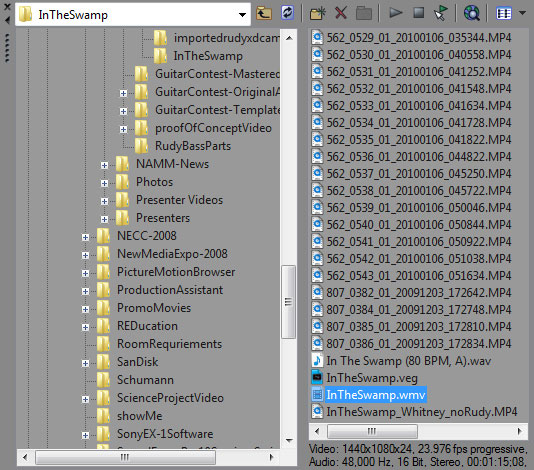The width and height of the screenshot is (534, 470).
Task: Expand the SanDisk folder node
Action: (x=85, y=363)
